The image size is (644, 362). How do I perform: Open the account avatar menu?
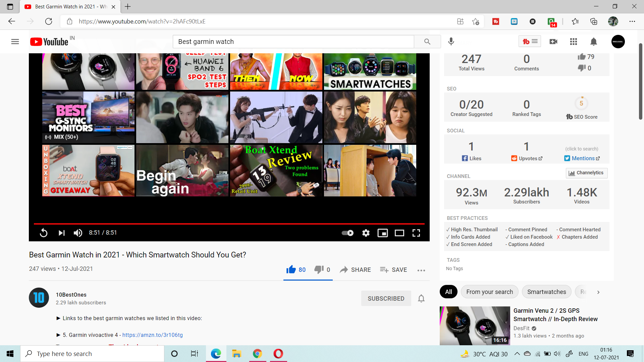coord(618,42)
